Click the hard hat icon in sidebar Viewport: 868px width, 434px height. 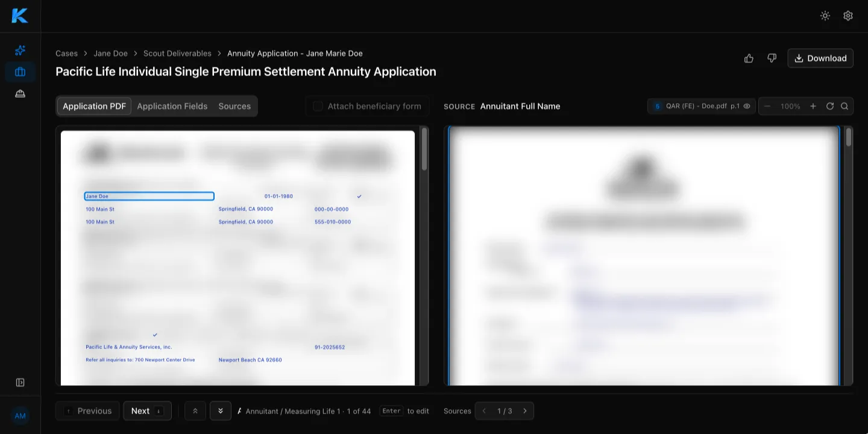tap(20, 93)
